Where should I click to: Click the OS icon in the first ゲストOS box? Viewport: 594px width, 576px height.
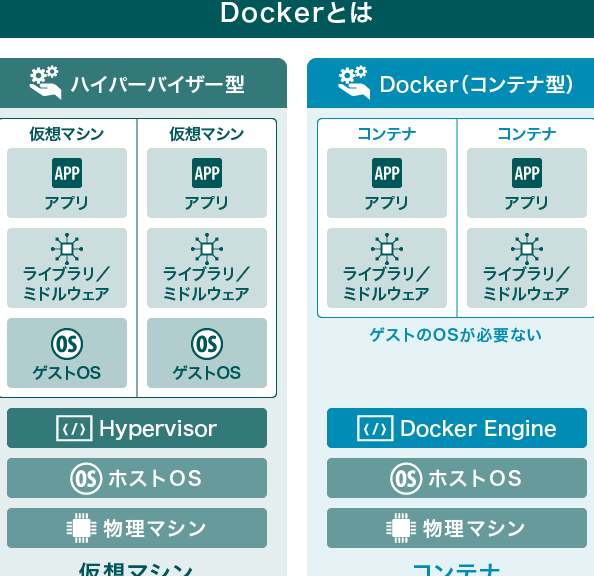tap(67, 344)
